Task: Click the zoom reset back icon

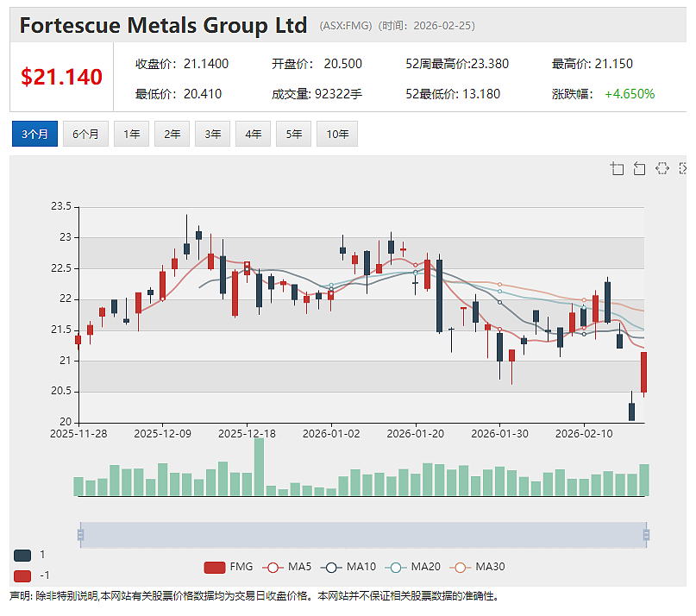Action: [x=639, y=168]
